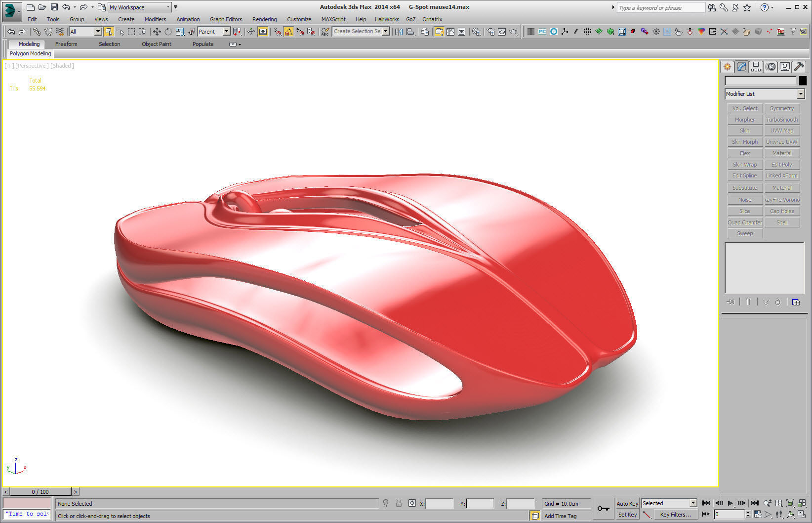The height and width of the screenshot is (523, 812).
Task: Click the keyword search input field
Action: tap(660, 7)
